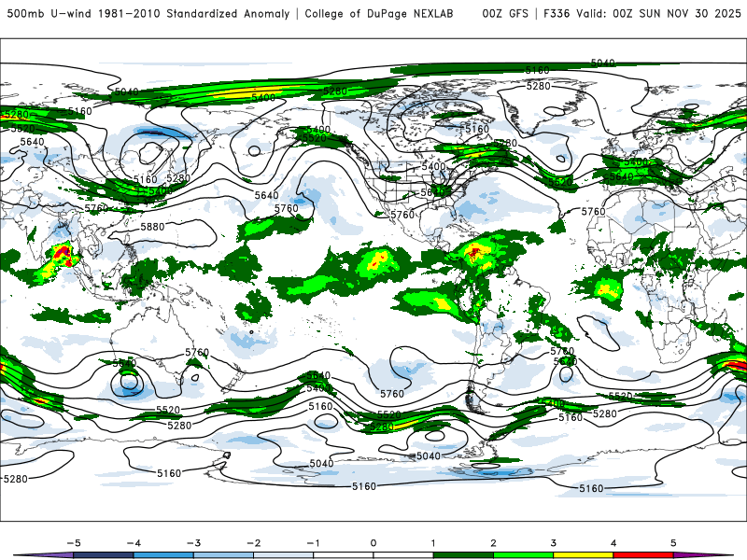Click the "00Z GFS" model run label
The height and width of the screenshot is (560, 747).
tap(505, 13)
